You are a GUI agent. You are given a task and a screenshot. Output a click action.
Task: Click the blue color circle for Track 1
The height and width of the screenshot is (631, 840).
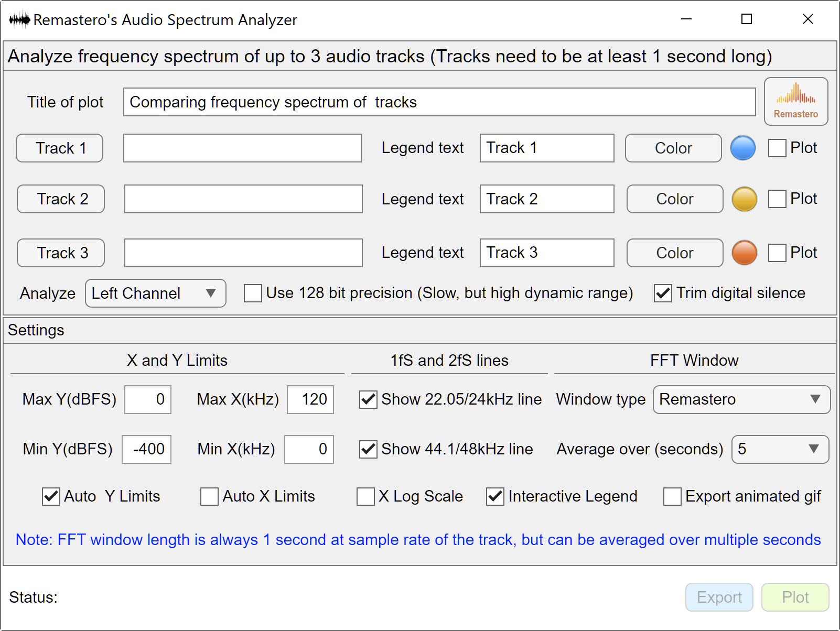coord(743,148)
